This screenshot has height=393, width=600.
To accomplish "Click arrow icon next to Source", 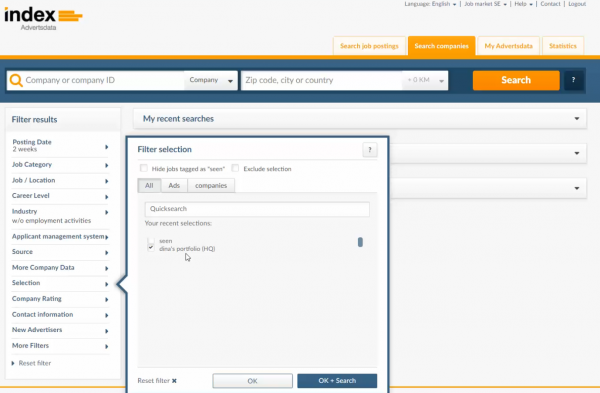I will click(x=107, y=253).
